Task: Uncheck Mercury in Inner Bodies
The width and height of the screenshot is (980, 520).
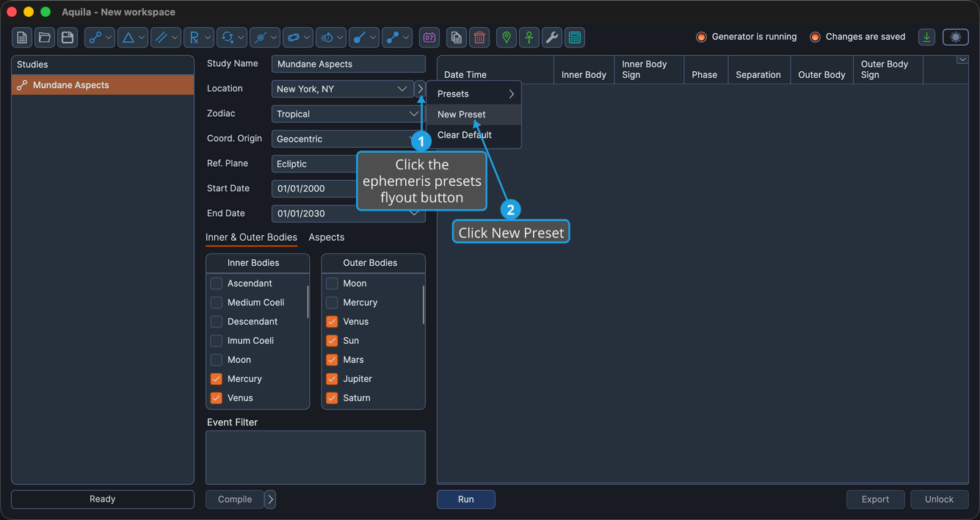Action: pos(216,379)
